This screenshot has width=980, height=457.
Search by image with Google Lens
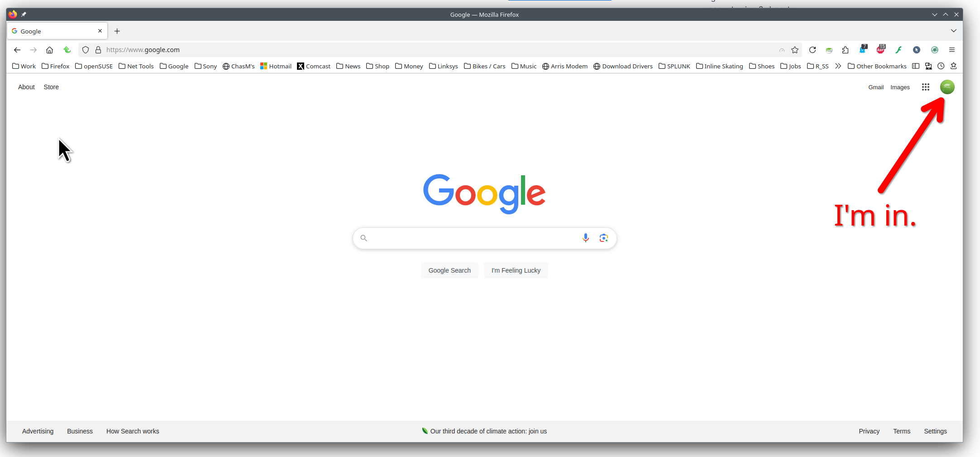(603, 238)
